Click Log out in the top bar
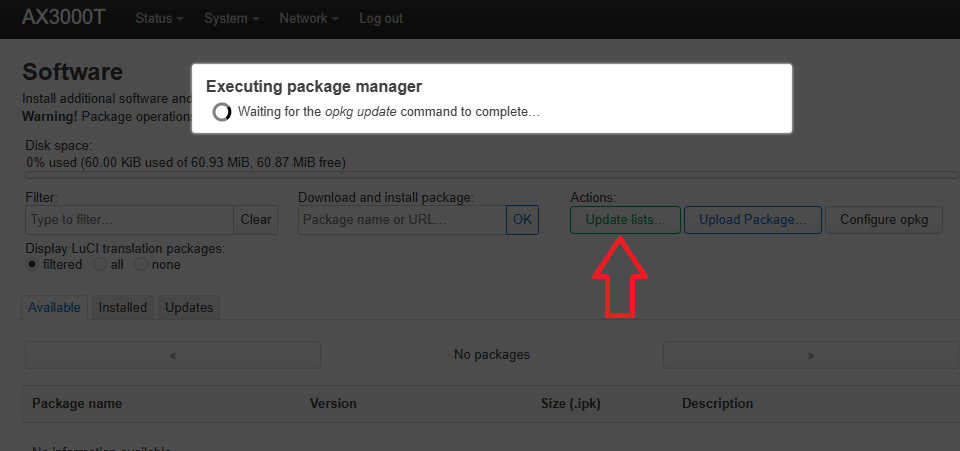Viewport: 960px width, 451px height. click(381, 18)
